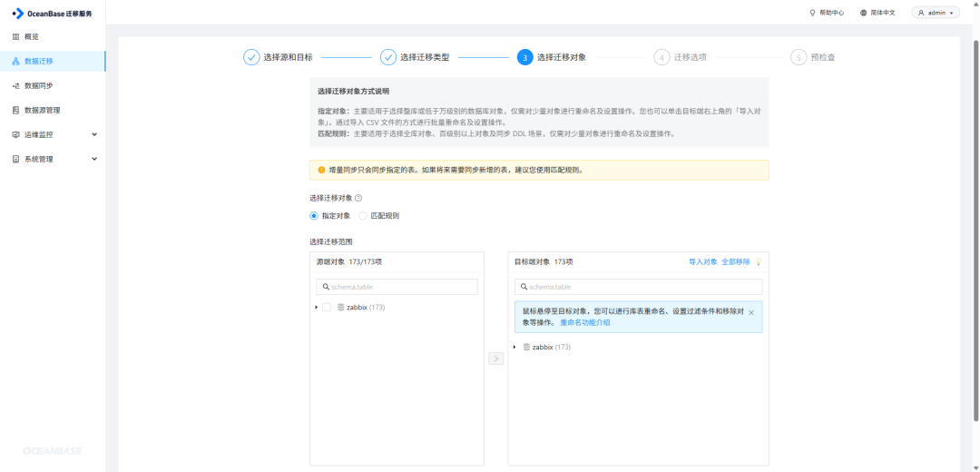Click the 源端对象 173/173项 header
The height and width of the screenshot is (472, 980).
(x=349, y=262)
